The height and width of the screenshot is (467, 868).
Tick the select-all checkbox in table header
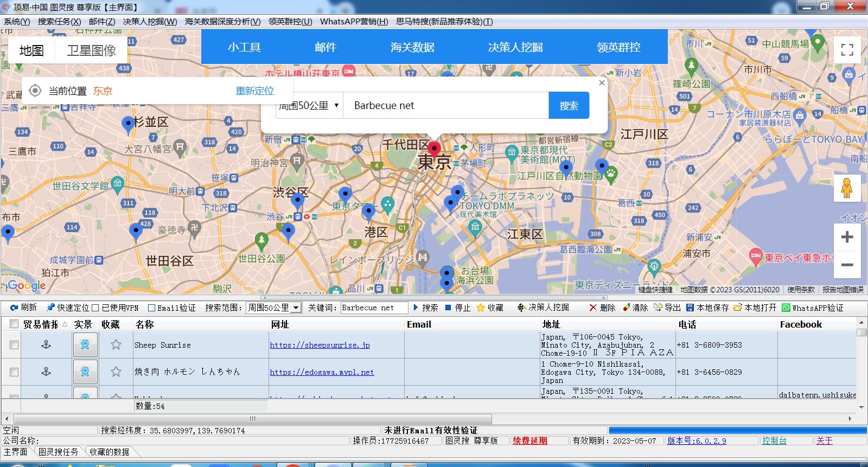click(x=14, y=324)
